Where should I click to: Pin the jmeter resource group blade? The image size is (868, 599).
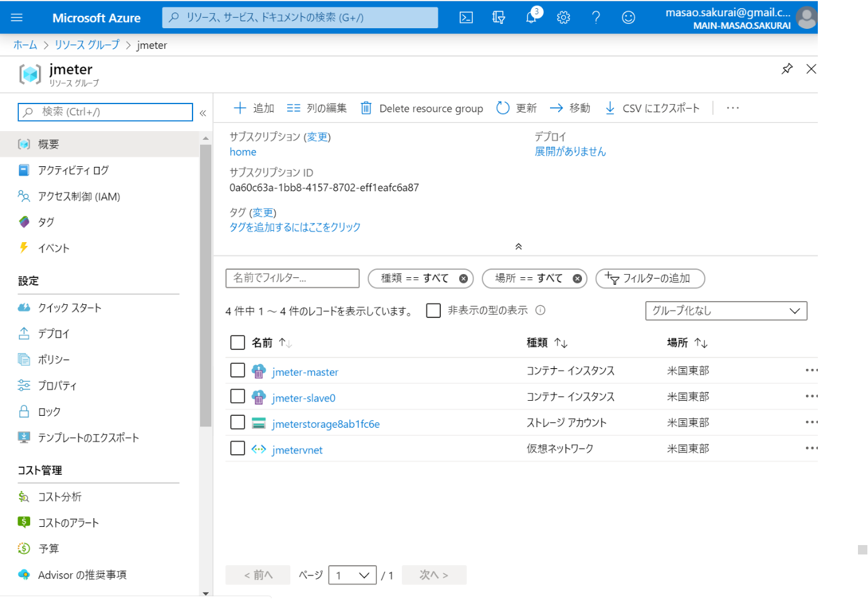pyautogui.click(x=786, y=69)
